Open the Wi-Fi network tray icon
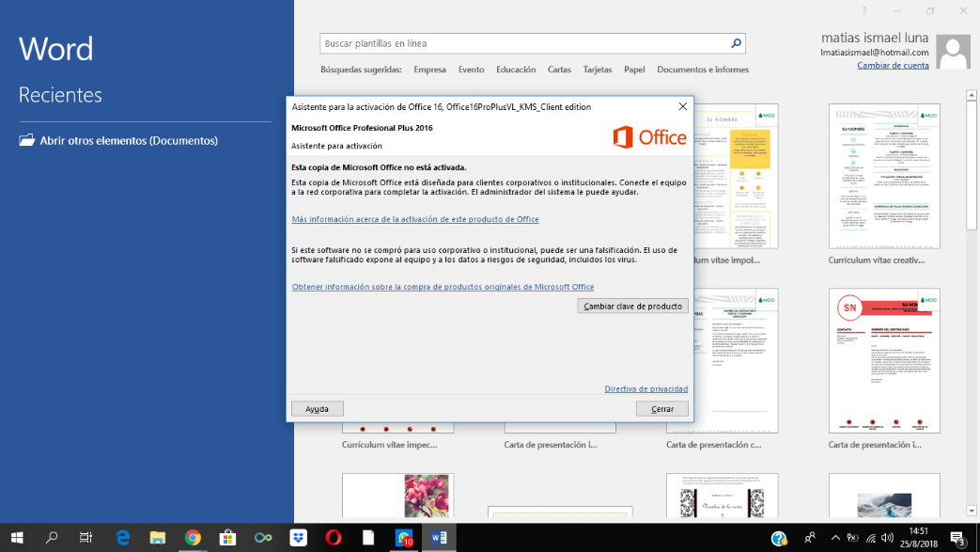This screenshot has width=980, height=552. (870, 538)
